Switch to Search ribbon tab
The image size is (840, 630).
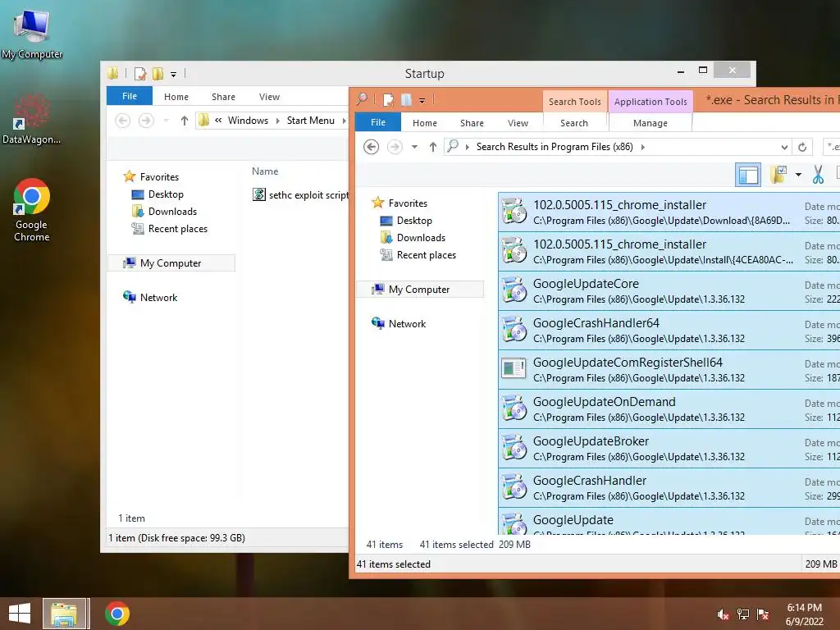point(574,123)
